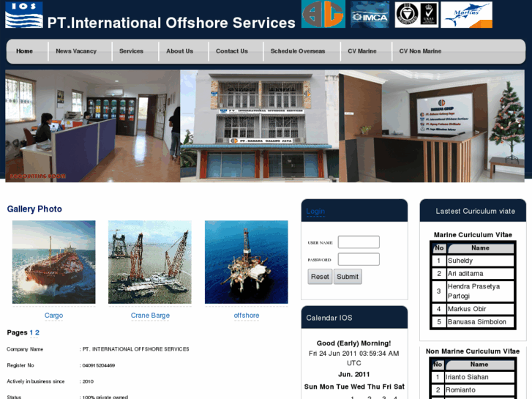Open CV Marine menu item

pos(362,51)
